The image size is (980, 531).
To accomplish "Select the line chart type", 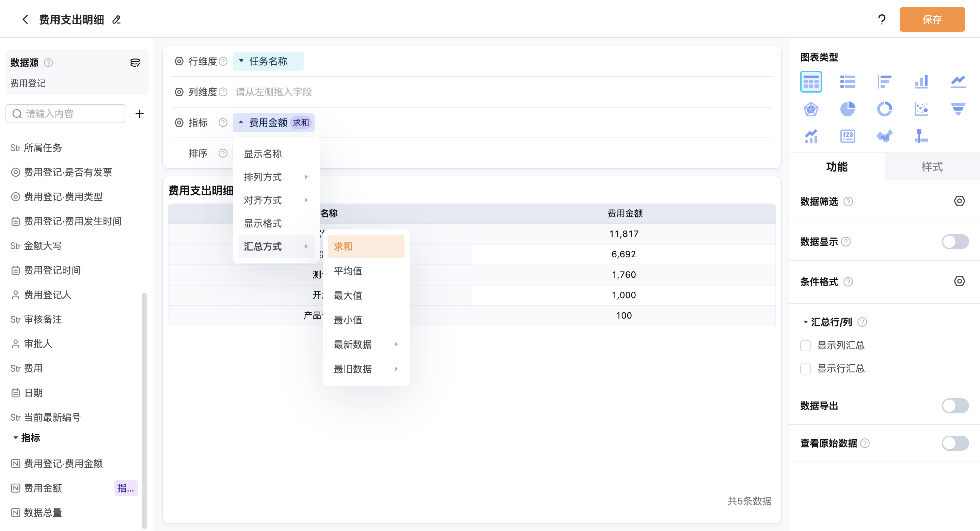I will 958,81.
